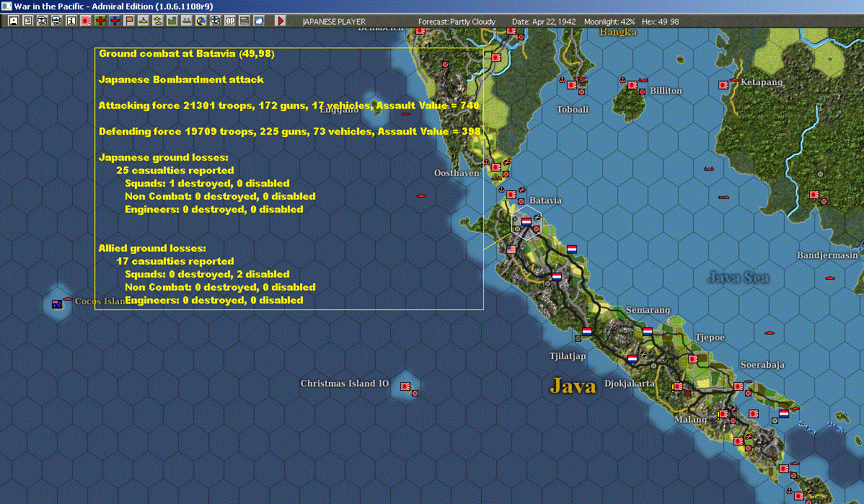Click the single yellow ship icon
The width and height of the screenshot is (864, 504).
[x=144, y=21]
